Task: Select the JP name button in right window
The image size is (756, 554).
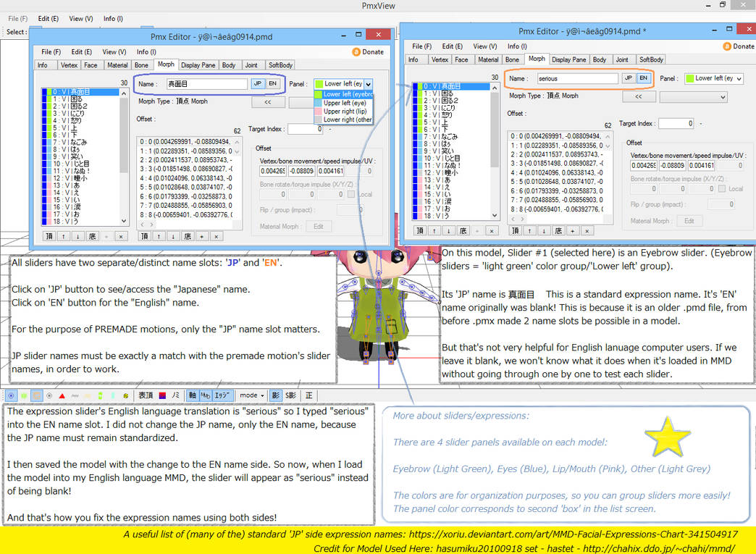Action: point(629,78)
